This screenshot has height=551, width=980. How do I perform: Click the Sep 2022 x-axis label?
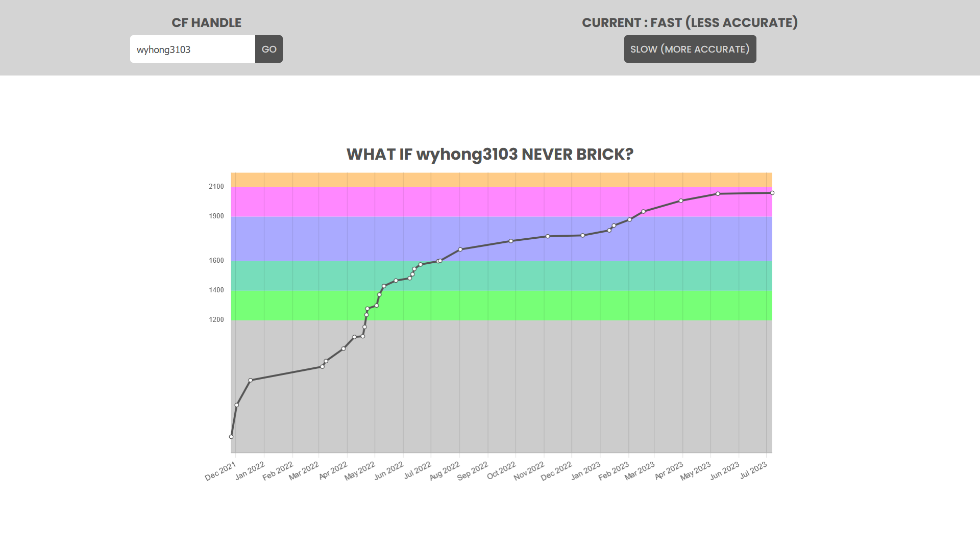[472, 471]
